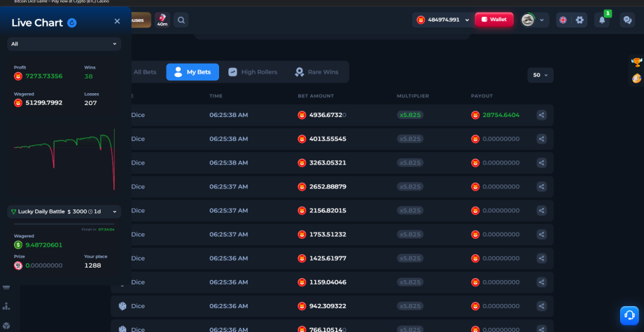Click the Bonuses button in header
The image size is (644, 332).
point(141,20)
